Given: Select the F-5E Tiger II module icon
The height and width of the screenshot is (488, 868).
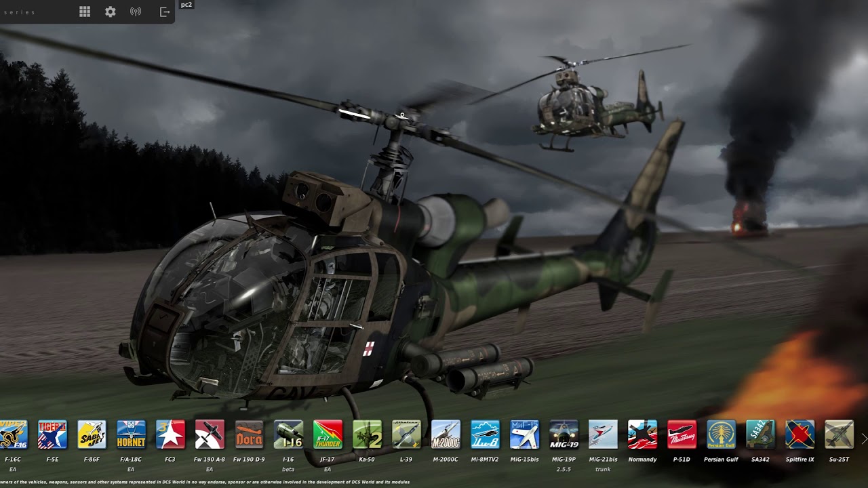Looking at the screenshot, I should click(x=52, y=434).
